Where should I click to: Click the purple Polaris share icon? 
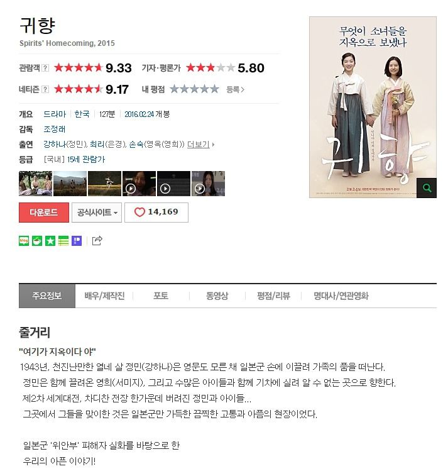pos(77,241)
